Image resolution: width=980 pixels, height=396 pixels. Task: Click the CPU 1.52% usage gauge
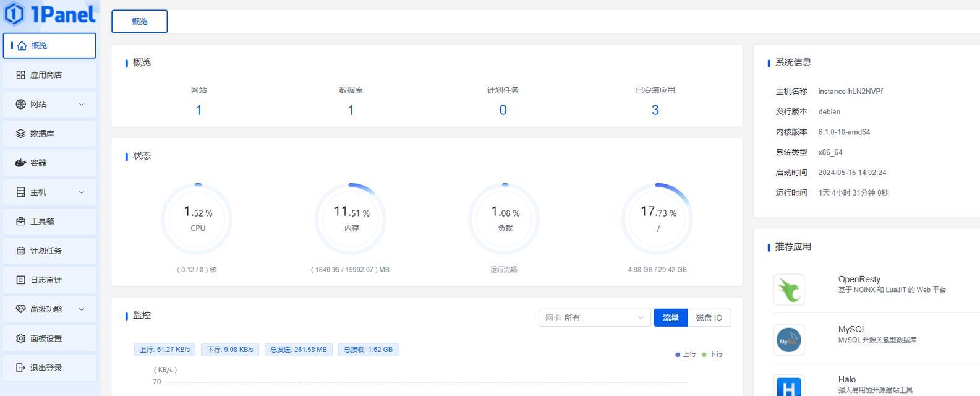coord(197,219)
